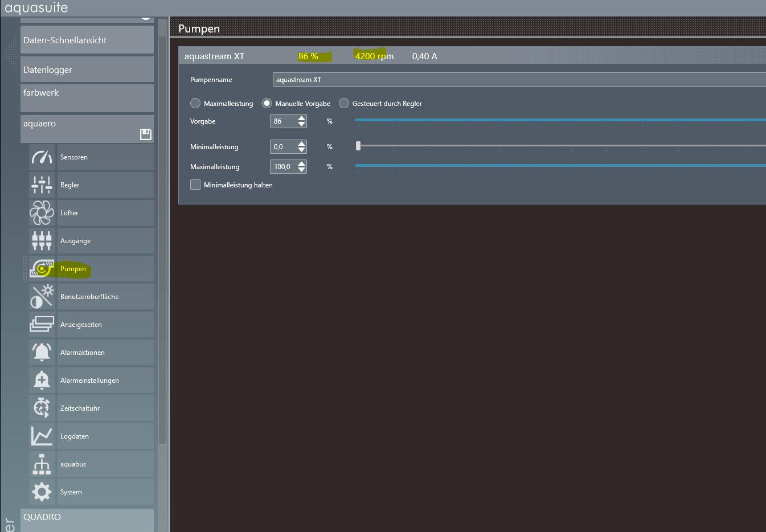Screen dimensions: 766x532
Task: Select the Ausgänge connectors icon
Action: [x=42, y=241]
